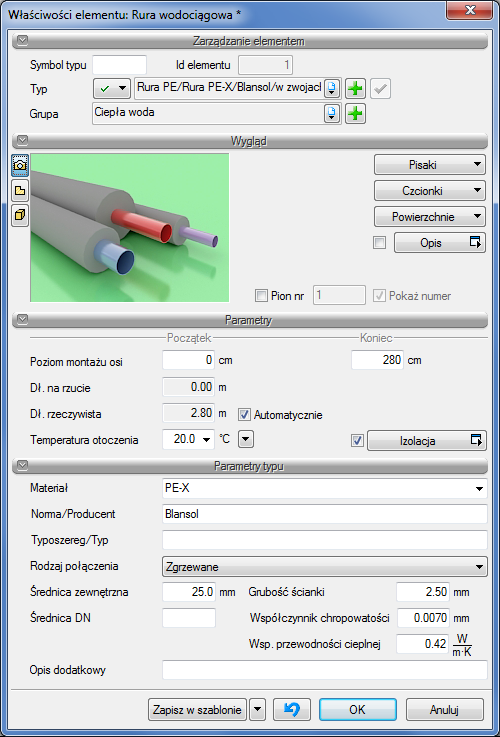
Task: Open the Typ list document icon
Action: click(x=332, y=88)
